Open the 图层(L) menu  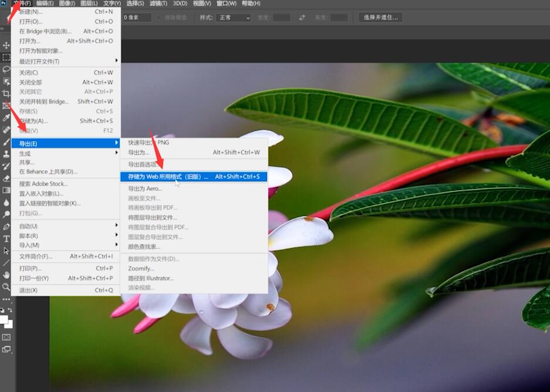coord(89,3)
